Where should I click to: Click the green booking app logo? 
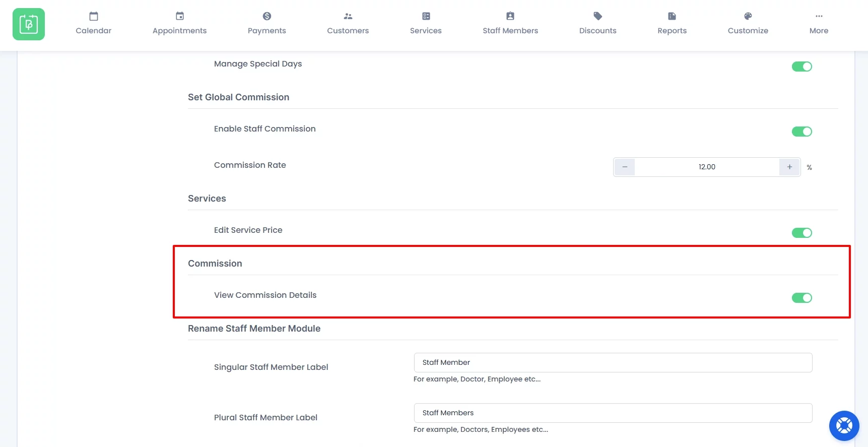[29, 24]
